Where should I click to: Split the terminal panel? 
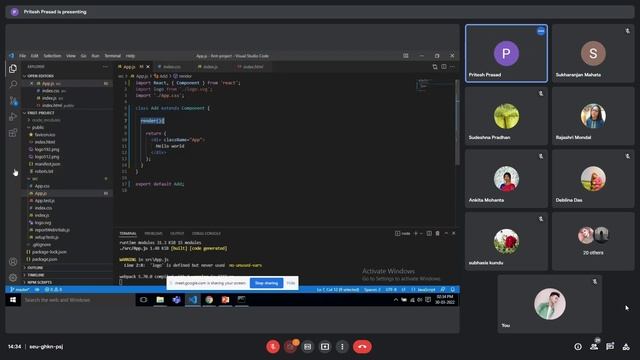click(429, 233)
